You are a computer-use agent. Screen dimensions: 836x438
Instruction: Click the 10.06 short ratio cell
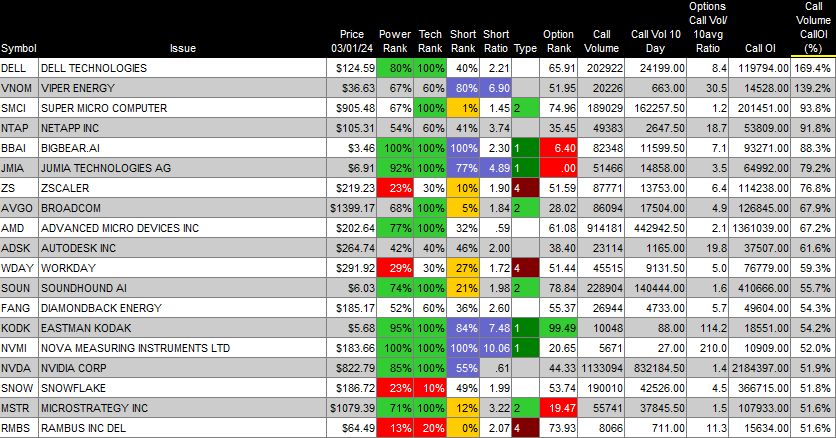[x=495, y=348]
